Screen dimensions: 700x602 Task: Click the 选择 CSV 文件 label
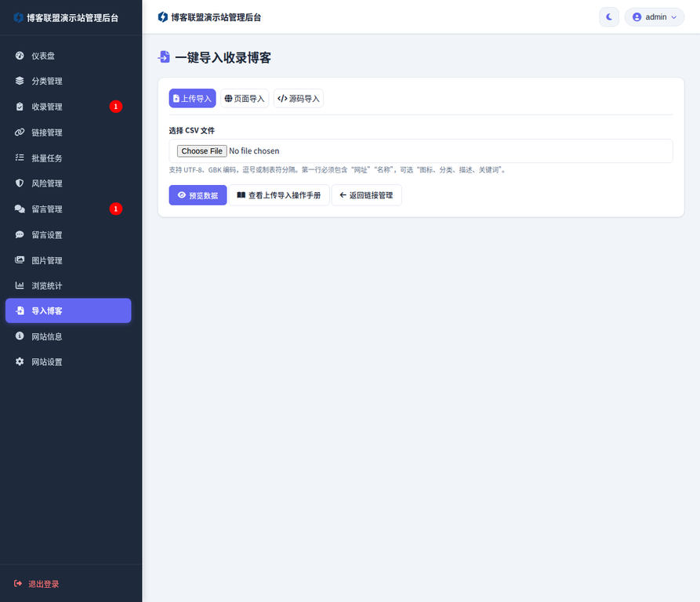pyautogui.click(x=191, y=130)
